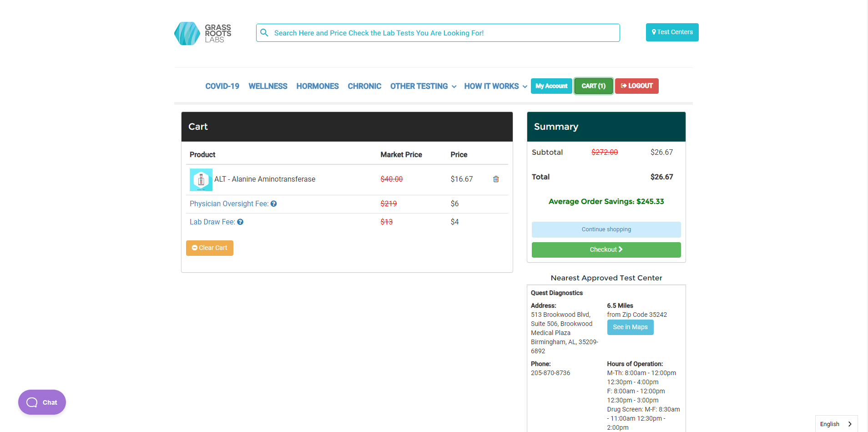This screenshot has width=868, height=432.
Task: Click the Total $26.67 amount
Action: (661, 177)
